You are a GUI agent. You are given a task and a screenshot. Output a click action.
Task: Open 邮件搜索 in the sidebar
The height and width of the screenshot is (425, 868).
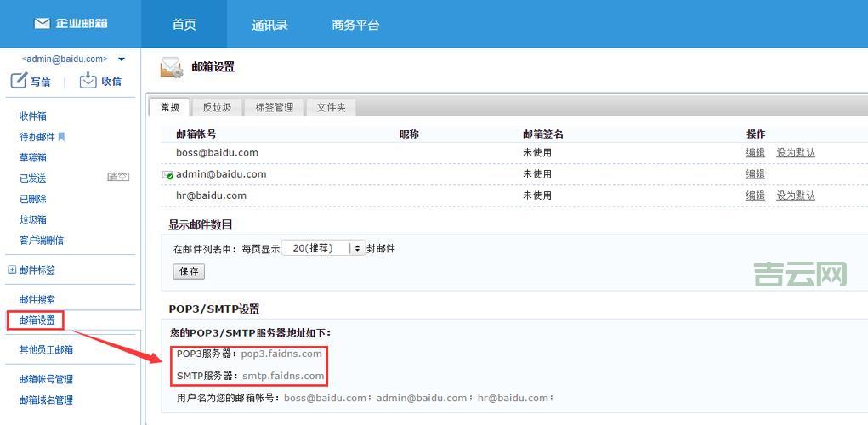pos(37,300)
